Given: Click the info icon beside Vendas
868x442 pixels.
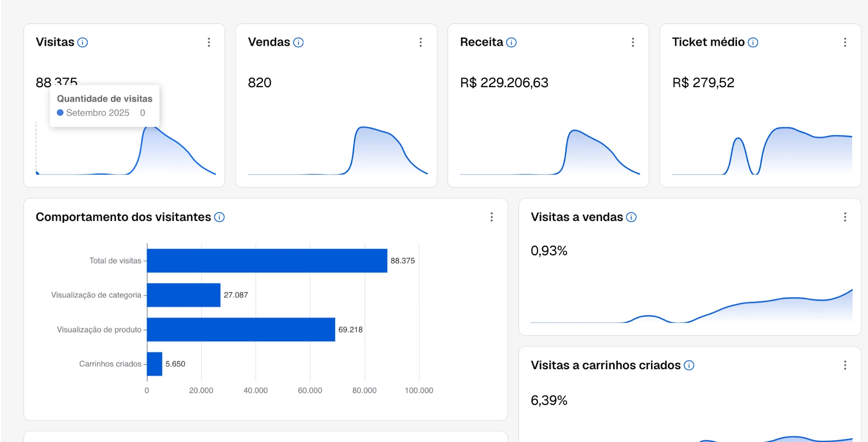Looking at the screenshot, I should (x=298, y=42).
